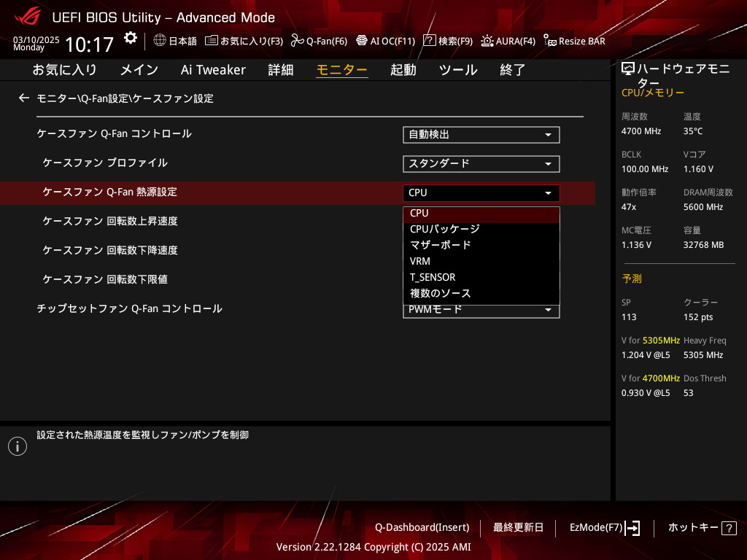Click Vコア 1.160 V value
This screenshot has height=560, width=747.
point(698,169)
